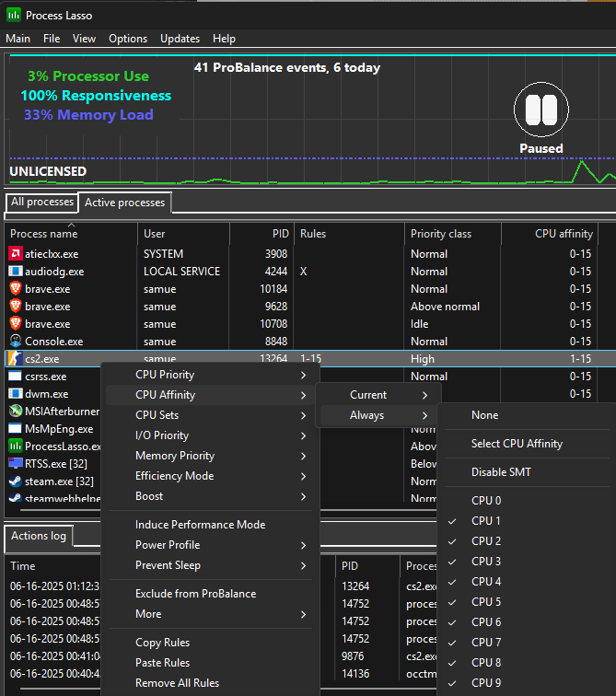Switch to the Active processes tab
This screenshot has width=616, height=696.
point(124,203)
